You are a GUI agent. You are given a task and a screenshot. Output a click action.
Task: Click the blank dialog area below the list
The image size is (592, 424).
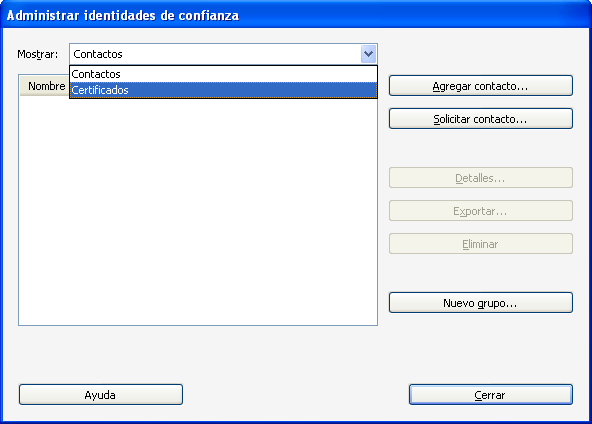pos(198,354)
